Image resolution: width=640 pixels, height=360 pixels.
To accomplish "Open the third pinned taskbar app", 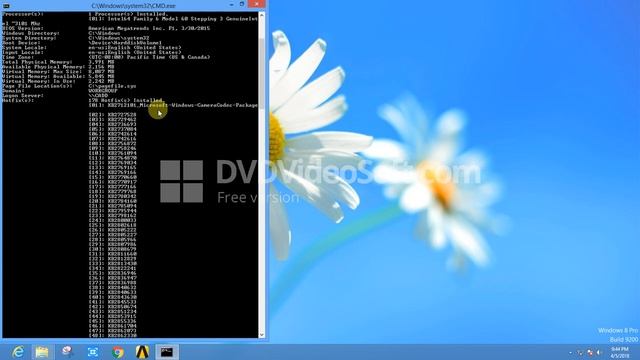I will pos(67,352).
